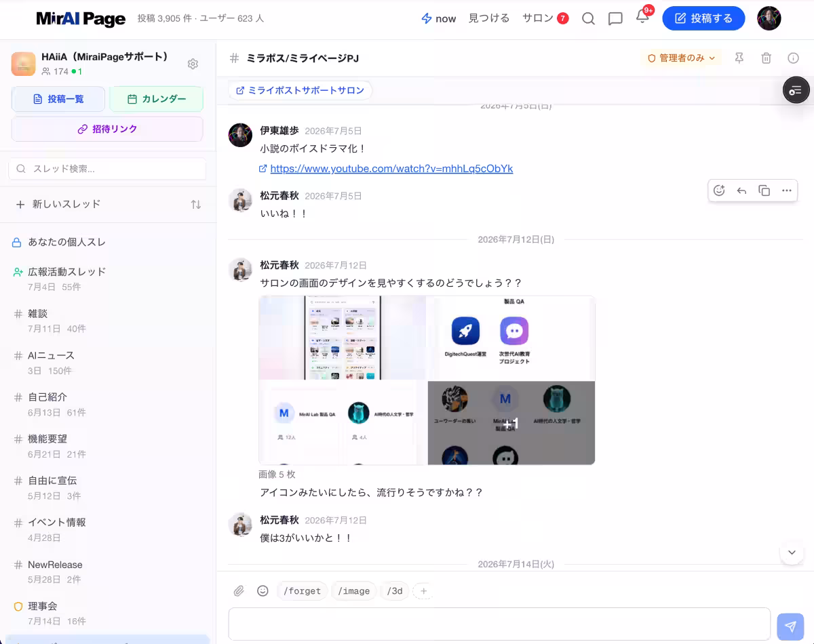
Task: Open the サロン tab with badge 7
Action: click(x=545, y=18)
